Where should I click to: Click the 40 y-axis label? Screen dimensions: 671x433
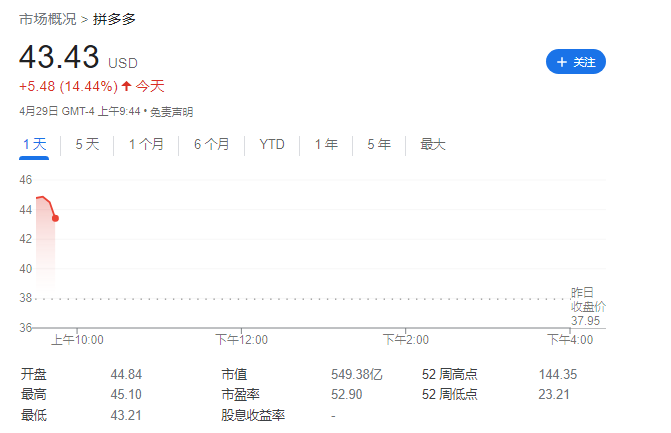pos(26,269)
